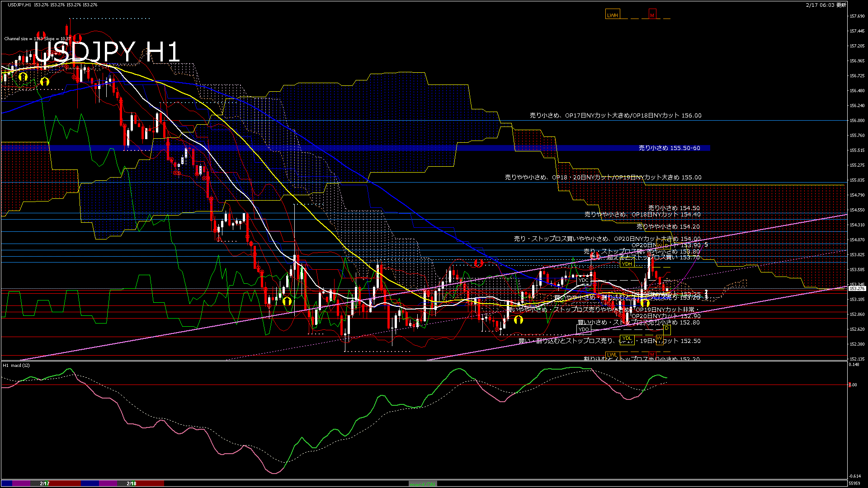868x488 pixels.
Task: Toggle the macd ON button
Action: tap(422, 484)
